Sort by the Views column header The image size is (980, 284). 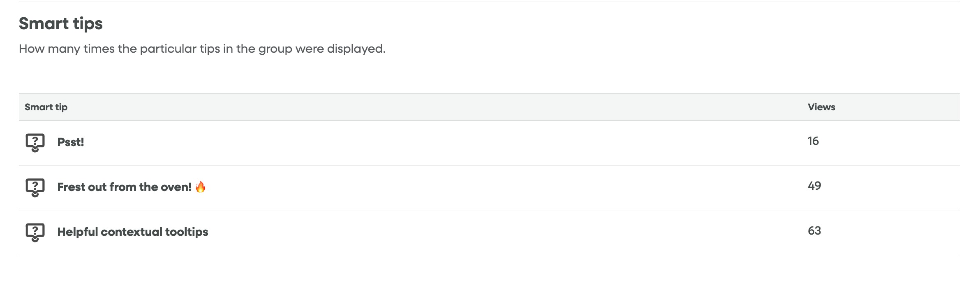pos(821,107)
